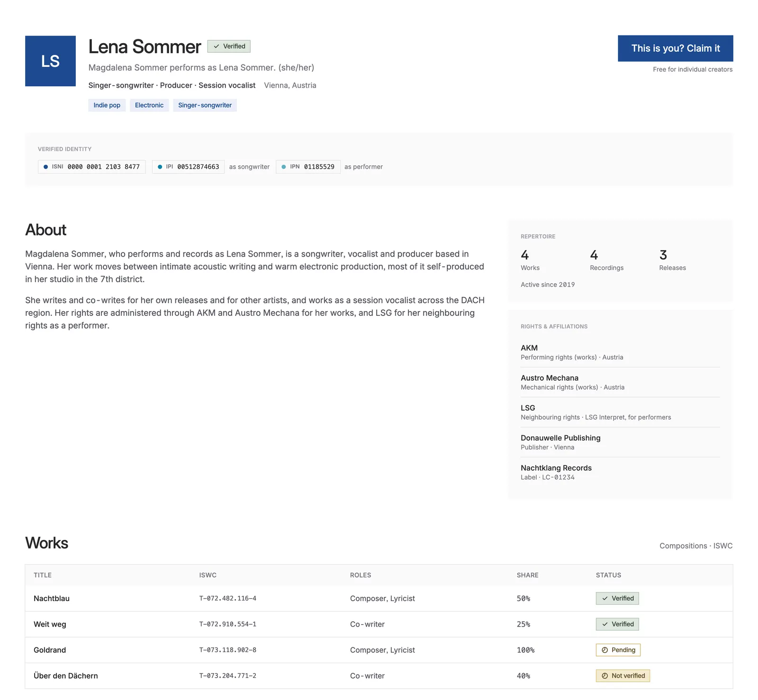Click the Verified status badge for Weit weg

[x=617, y=624]
